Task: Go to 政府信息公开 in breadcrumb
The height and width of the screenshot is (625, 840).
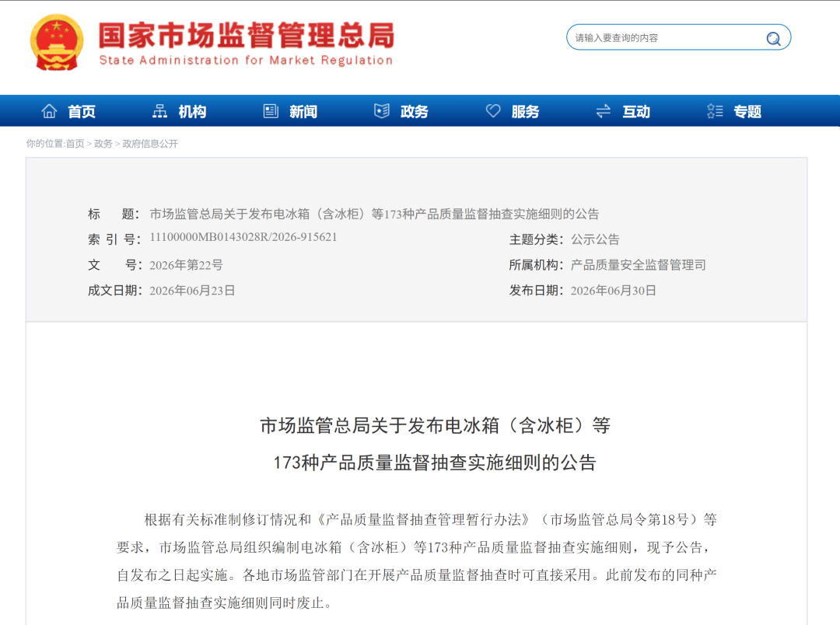Action: click(150, 144)
